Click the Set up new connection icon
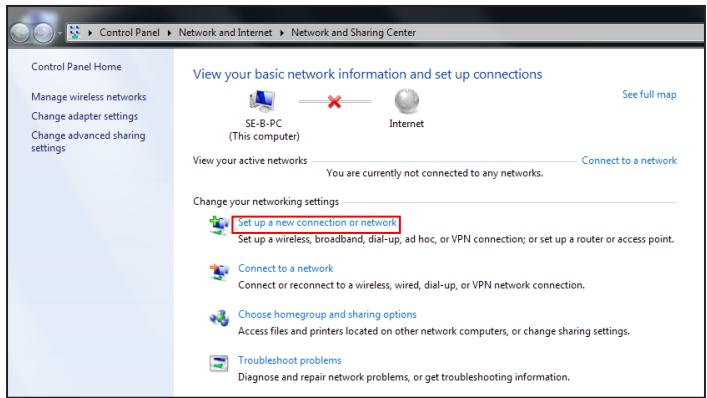The image size is (707, 398). [x=219, y=225]
